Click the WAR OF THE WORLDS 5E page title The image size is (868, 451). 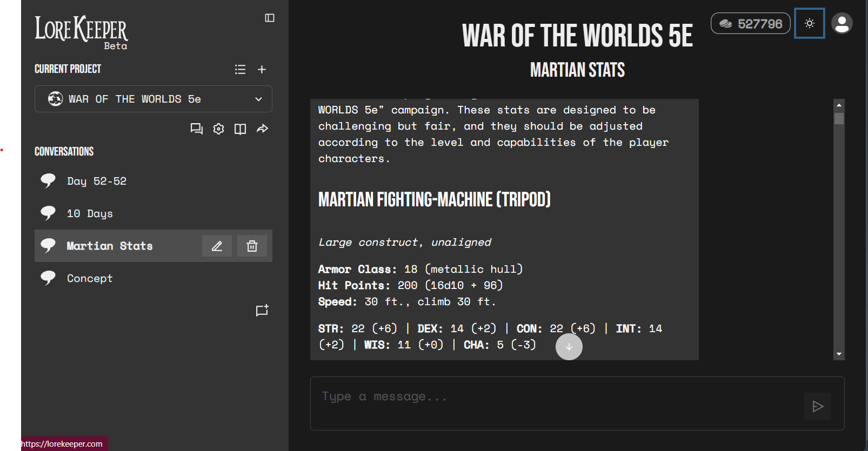coord(577,36)
